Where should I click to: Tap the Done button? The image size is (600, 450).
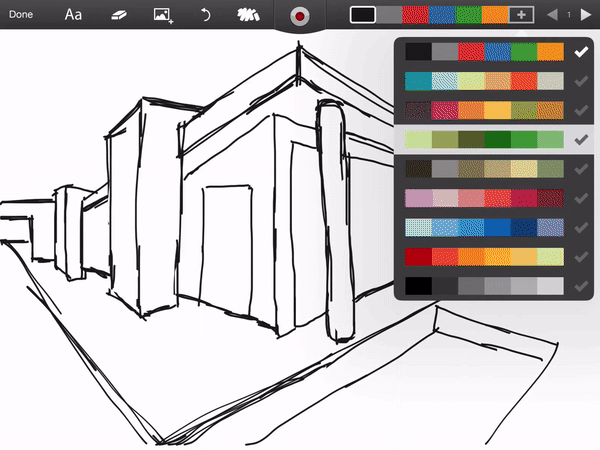pos(21,15)
